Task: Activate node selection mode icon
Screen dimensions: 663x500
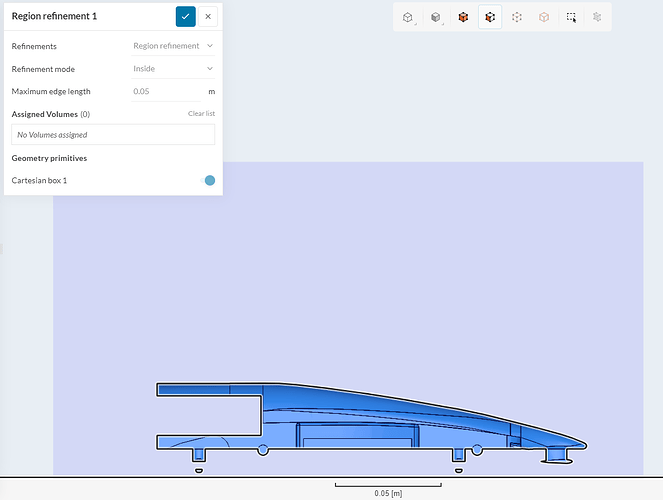Action: [544, 17]
